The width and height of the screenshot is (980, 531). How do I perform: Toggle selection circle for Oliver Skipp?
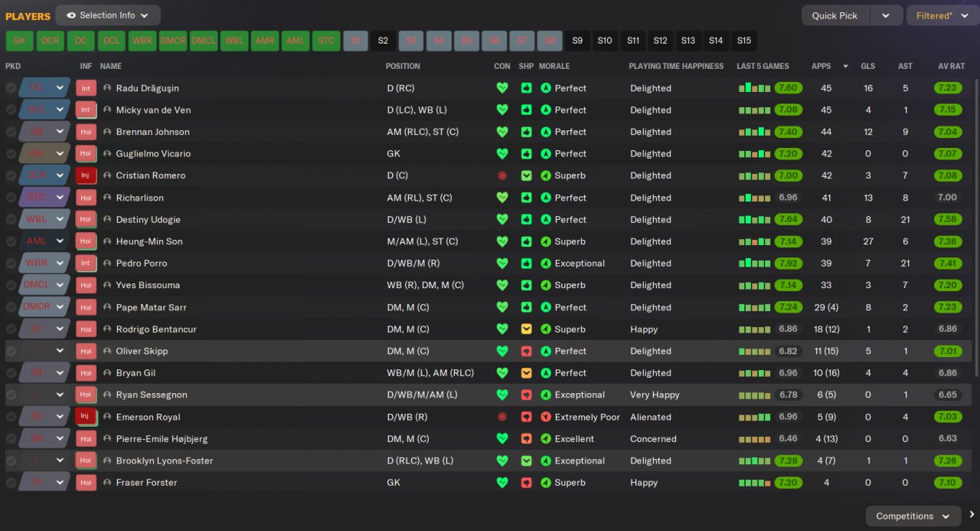(x=11, y=351)
